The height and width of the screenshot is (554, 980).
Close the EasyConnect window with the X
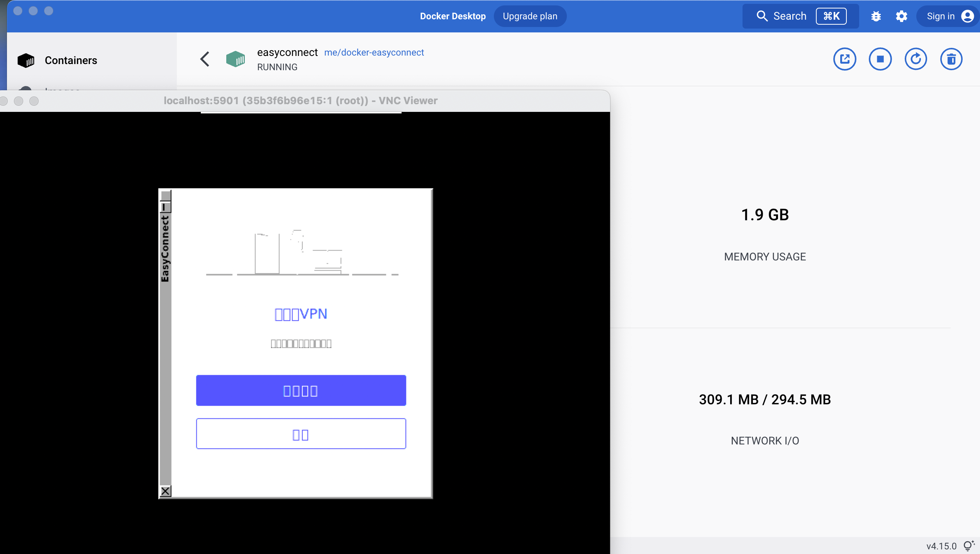point(166,492)
